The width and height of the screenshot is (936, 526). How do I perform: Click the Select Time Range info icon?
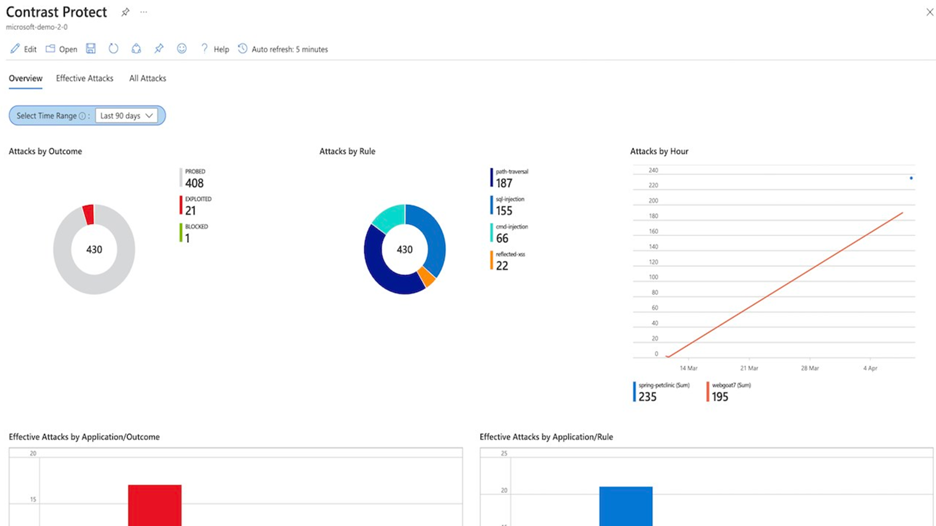point(82,116)
